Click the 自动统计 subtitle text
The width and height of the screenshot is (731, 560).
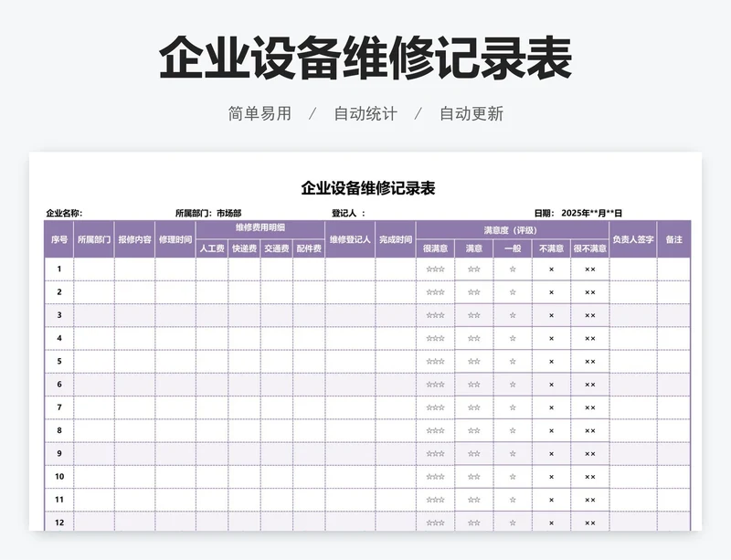tap(365, 114)
